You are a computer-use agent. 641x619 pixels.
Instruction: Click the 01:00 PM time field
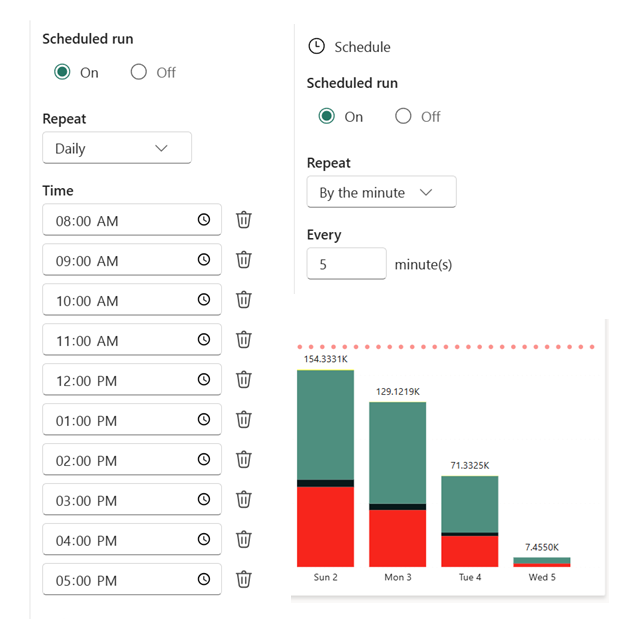pyautogui.click(x=120, y=420)
